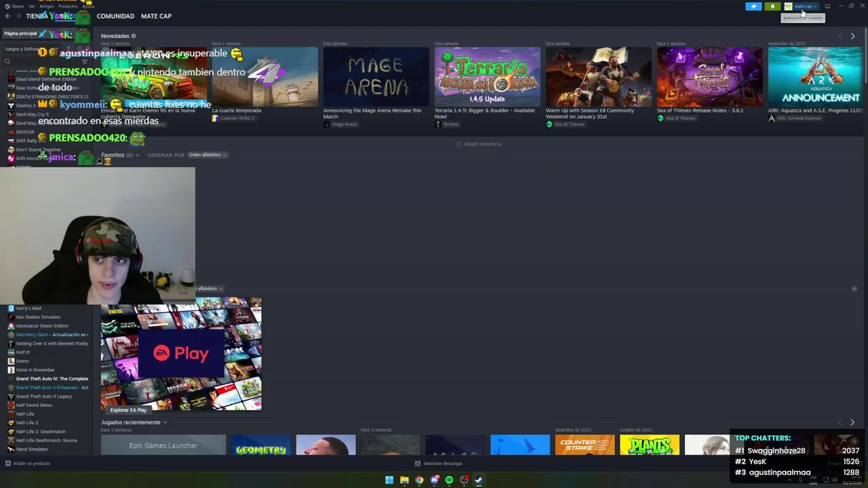Select Grand Theft Auto IV: The Complete
Screen dimensions: 868x488
click(x=47, y=379)
